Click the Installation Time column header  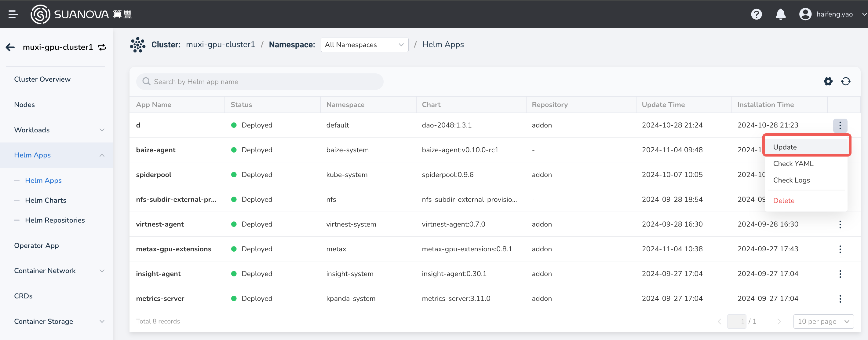click(x=766, y=105)
